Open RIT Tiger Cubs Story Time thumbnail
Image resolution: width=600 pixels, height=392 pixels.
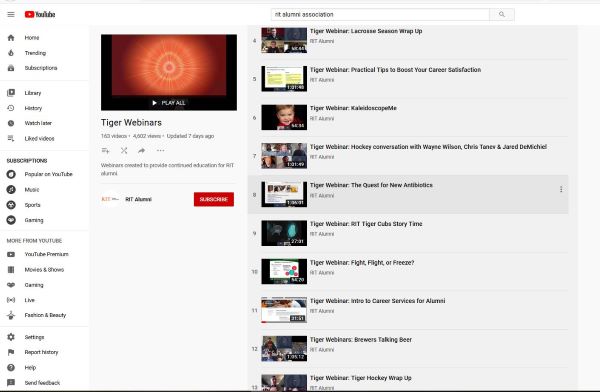[284, 233]
